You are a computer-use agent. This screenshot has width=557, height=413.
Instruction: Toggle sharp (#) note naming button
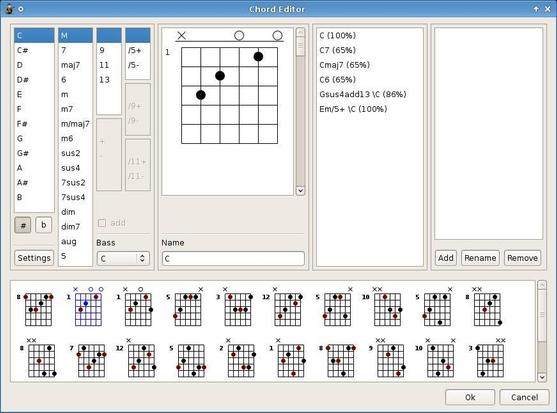coord(23,225)
